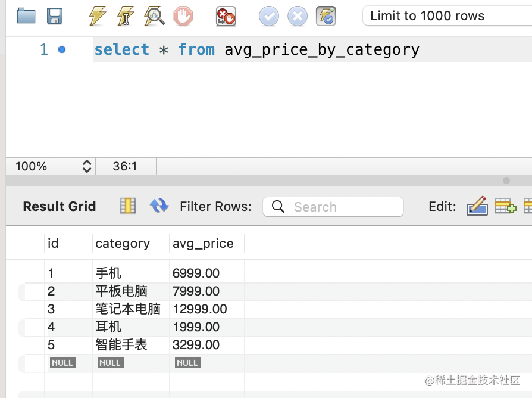This screenshot has width=532, height=398.
Task: Stop query execution with red hand icon
Action: (x=183, y=16)
